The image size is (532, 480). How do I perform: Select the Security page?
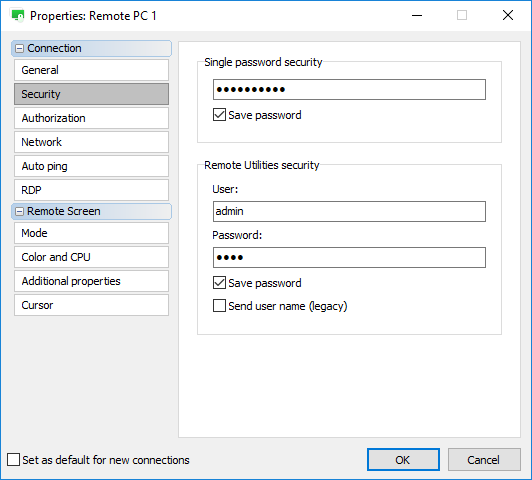click(91, 94)
